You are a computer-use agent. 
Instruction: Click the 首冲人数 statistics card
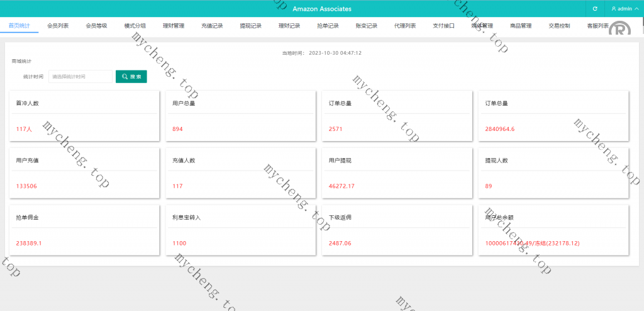pyautogui.click(x=82, y=116)
